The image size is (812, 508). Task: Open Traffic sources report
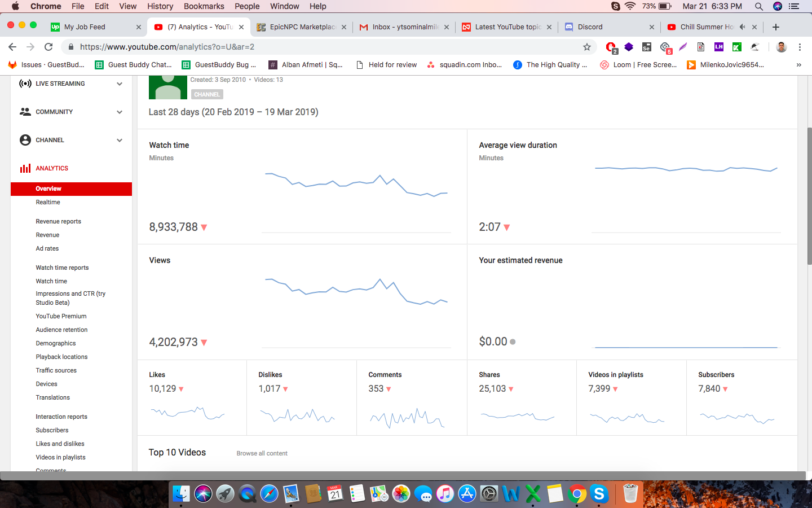point(56,370)
